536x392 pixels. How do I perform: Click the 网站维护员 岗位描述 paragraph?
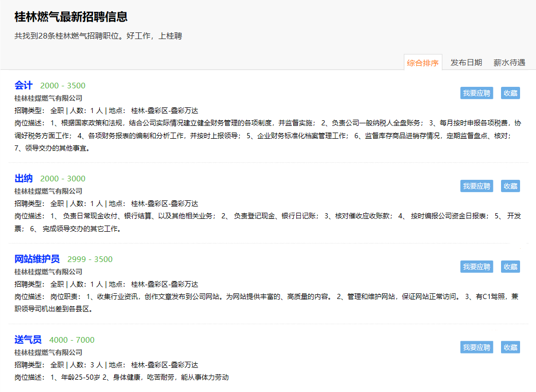(266, 303)
